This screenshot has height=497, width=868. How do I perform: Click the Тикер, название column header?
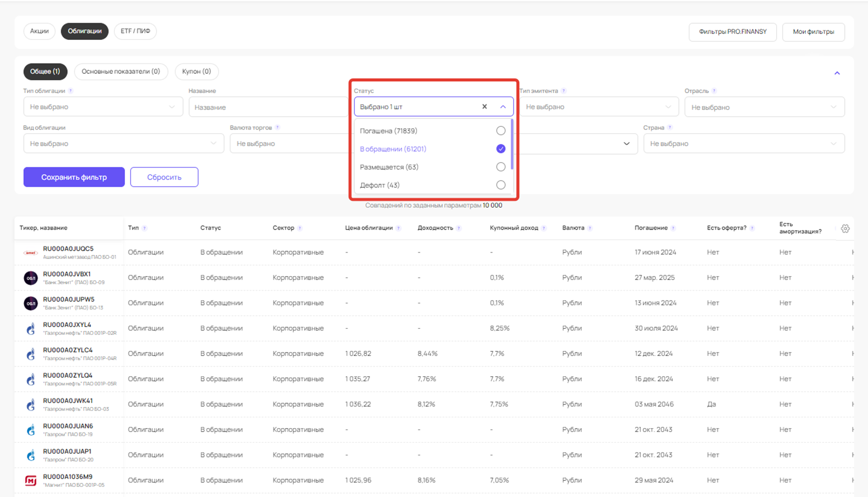click(x=43, y=228)
